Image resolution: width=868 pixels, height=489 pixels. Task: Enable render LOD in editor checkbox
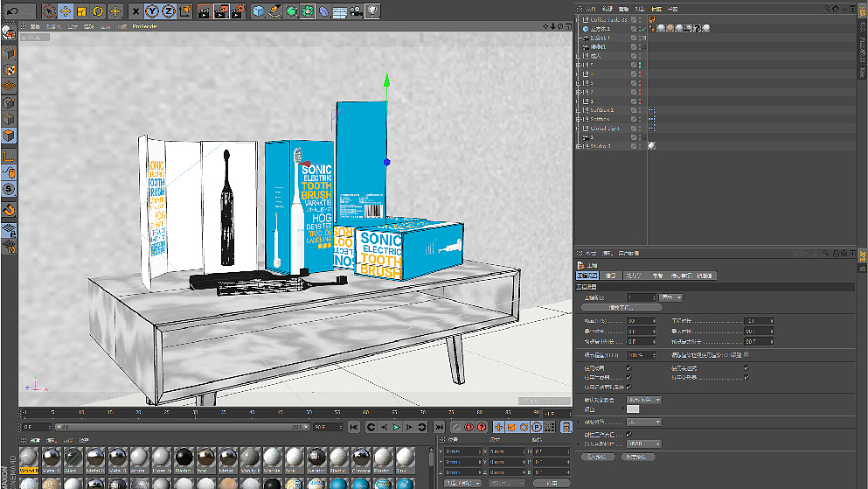tap(746, 354)
